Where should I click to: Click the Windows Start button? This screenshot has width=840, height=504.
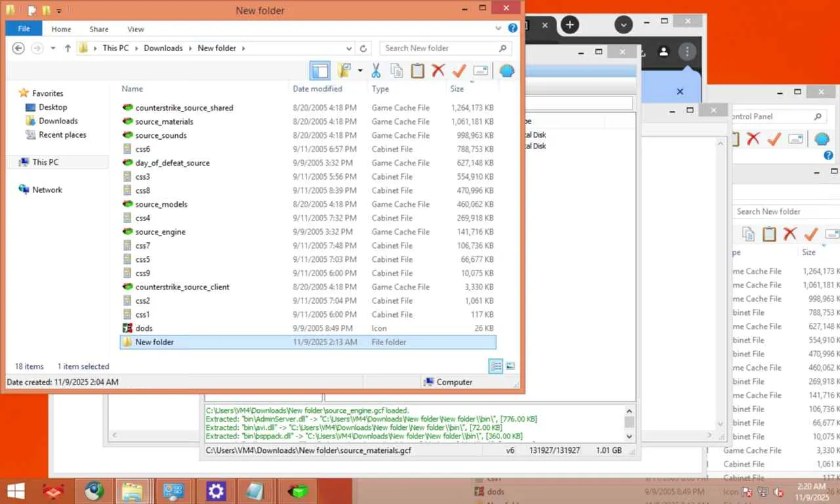[x=15, y=491]
